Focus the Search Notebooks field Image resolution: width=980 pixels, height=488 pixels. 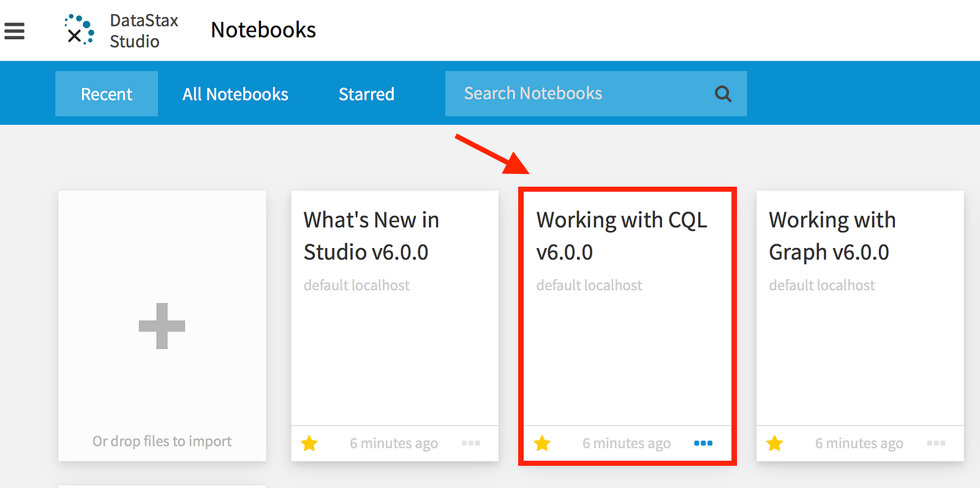coord(576,94)
